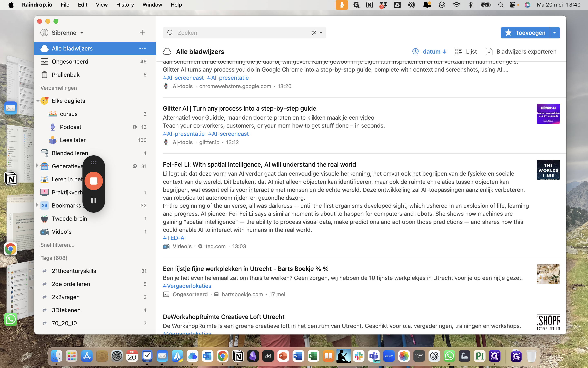Open search filter options icon in search bar
Image resolution: width=588 pixels, height=368 pixels.
pyautogui.click(x=314, y=33)
